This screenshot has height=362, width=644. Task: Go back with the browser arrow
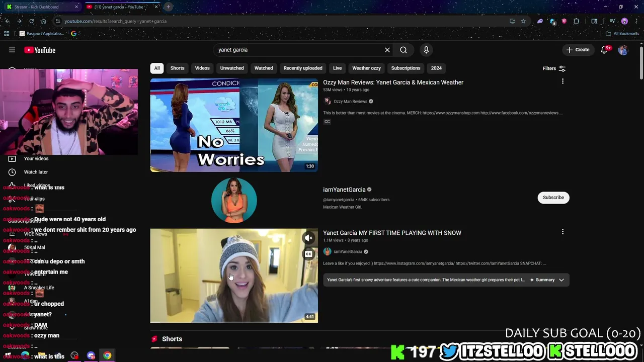click(x=7, y=21)
